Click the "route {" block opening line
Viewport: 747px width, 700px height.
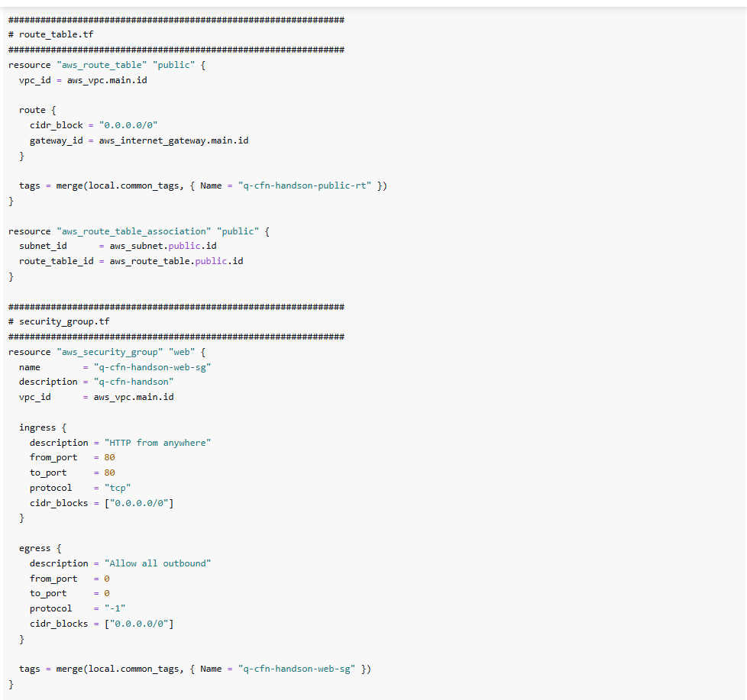tap(37, 110)
